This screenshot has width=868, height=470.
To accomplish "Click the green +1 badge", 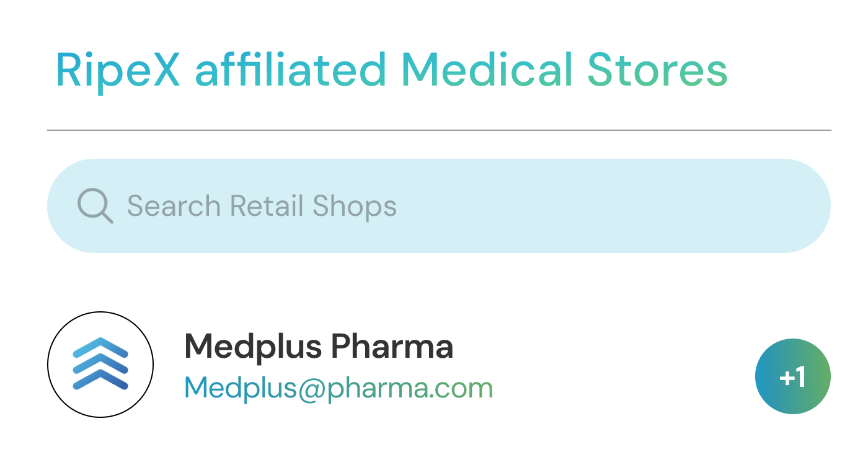I will pyautogui.click(x=792, y=376).
